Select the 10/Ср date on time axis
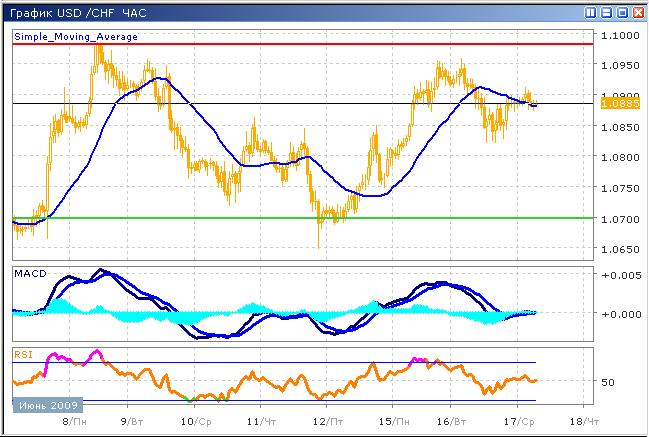This screenshot has width=649, height=437. [200, 422]
